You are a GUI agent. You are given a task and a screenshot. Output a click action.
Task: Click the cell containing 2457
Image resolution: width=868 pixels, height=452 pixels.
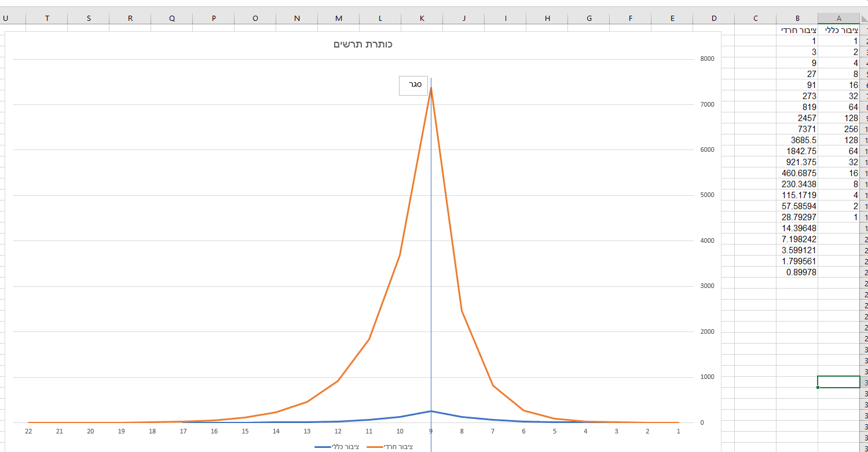[797, 118]
